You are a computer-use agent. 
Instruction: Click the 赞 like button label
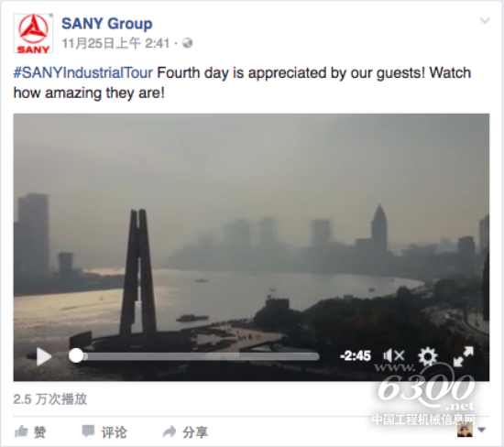coord(39,432)
